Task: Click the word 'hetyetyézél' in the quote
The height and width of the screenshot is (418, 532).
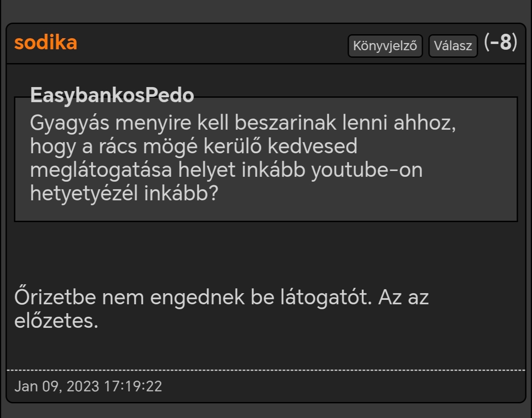Action: coord(84,195)
